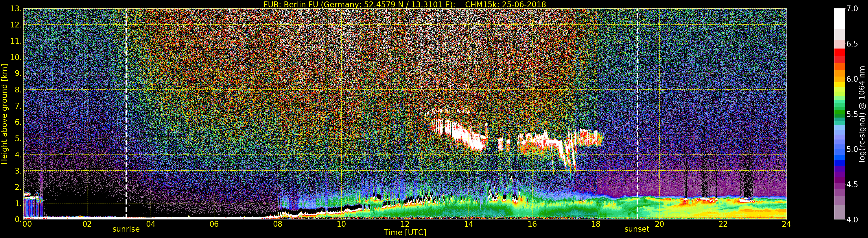Select the sunset dashed vertical line marker
The image size is (868, 238).
637,114
